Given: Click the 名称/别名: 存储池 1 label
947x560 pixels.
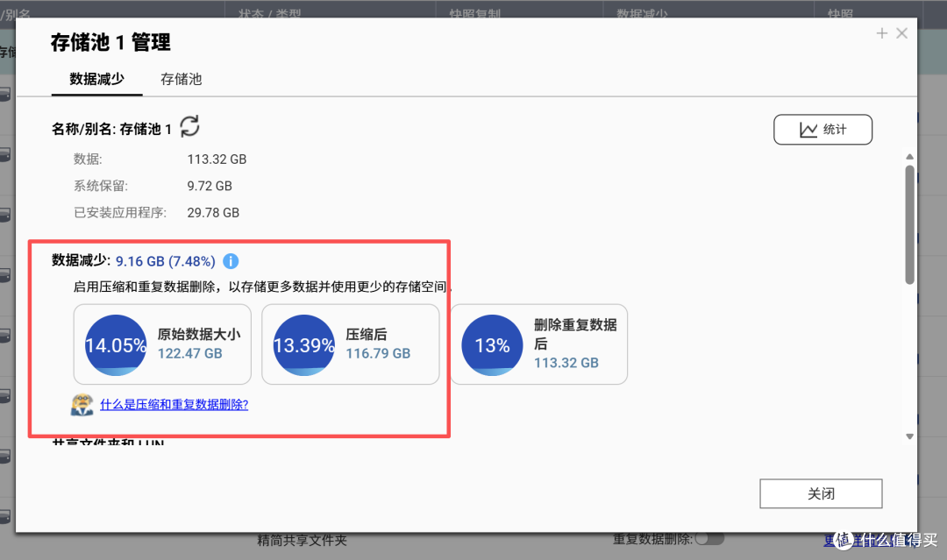Looking at the screenshot, I should (x=111, y=129).
